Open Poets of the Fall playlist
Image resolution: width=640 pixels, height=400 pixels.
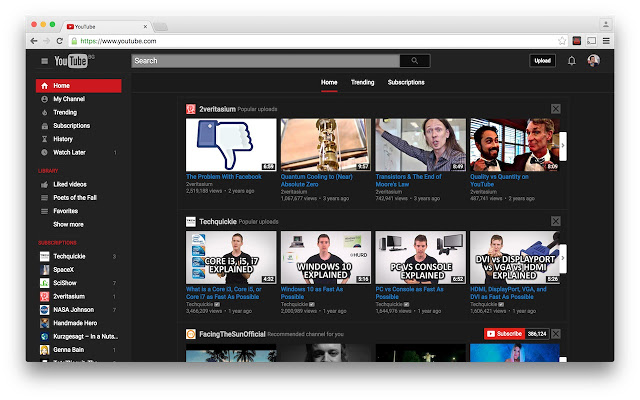pyautogui.click(x=78, y=198)
